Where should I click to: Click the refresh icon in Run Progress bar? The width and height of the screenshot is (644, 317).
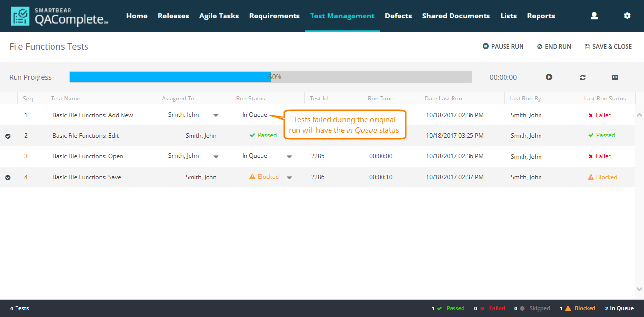click(x=582, y=77)
